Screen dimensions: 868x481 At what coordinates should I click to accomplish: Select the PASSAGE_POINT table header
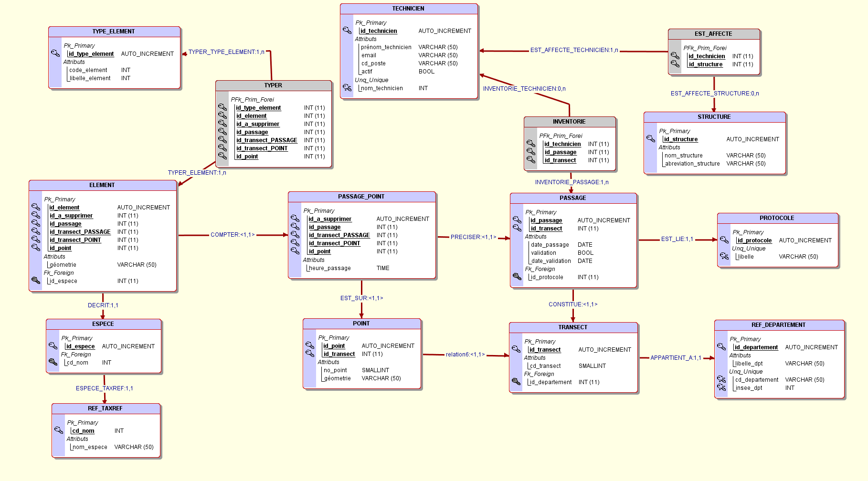[362, 197]
